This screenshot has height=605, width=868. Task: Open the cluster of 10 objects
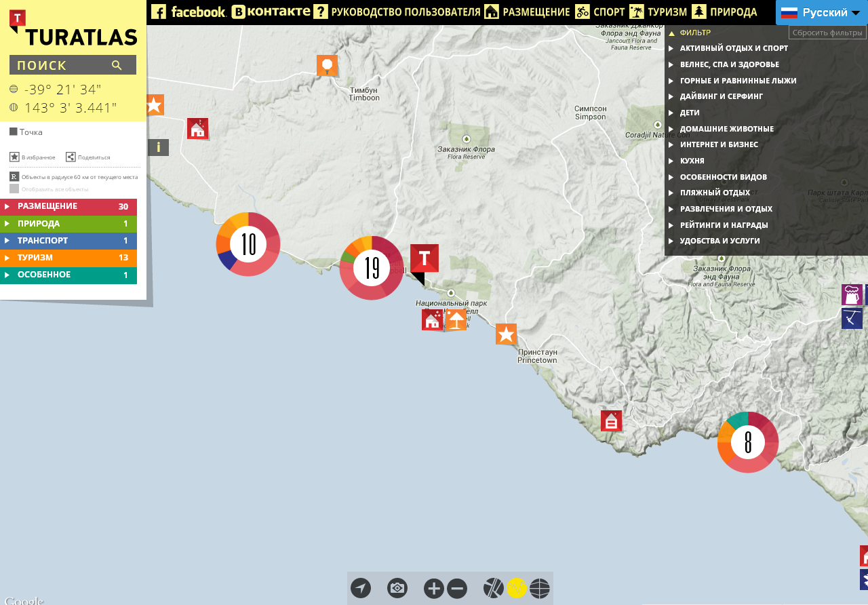click(x=248, y=244)
